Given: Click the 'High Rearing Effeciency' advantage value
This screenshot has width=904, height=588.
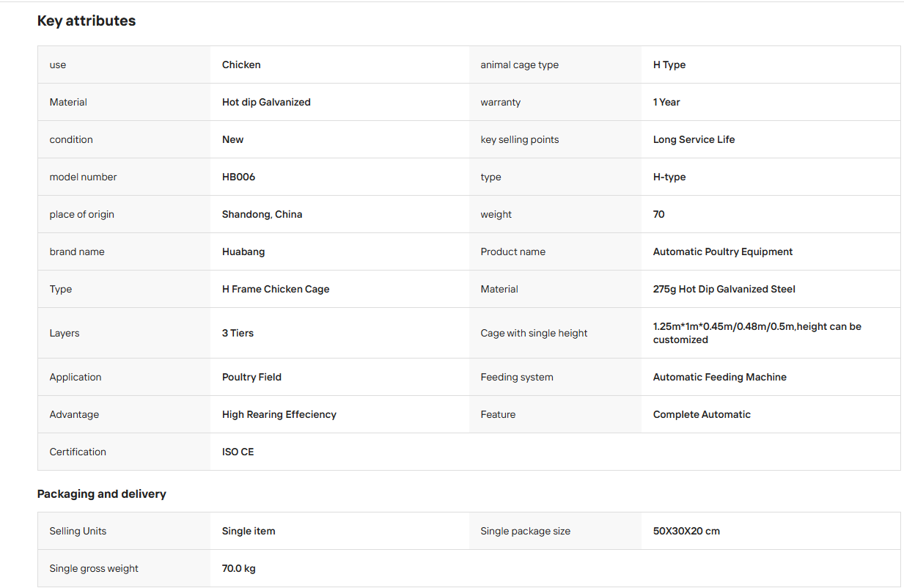Looking at the screenshot, I should pos(279,414).
